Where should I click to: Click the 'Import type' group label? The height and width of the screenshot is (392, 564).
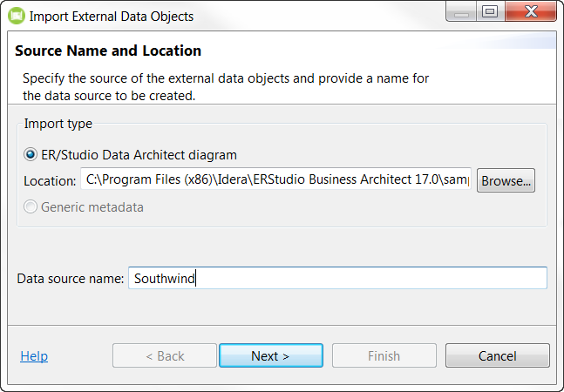coord(58,124)
